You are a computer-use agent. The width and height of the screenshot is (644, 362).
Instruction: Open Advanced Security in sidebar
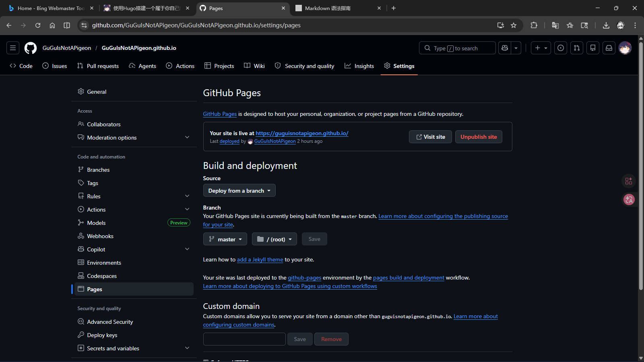coord(134,322)
